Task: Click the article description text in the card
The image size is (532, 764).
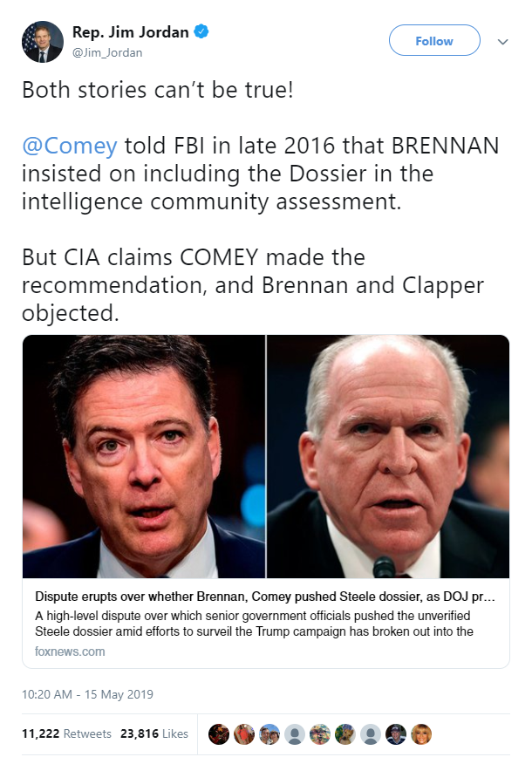Action: (x=253, y=624)
